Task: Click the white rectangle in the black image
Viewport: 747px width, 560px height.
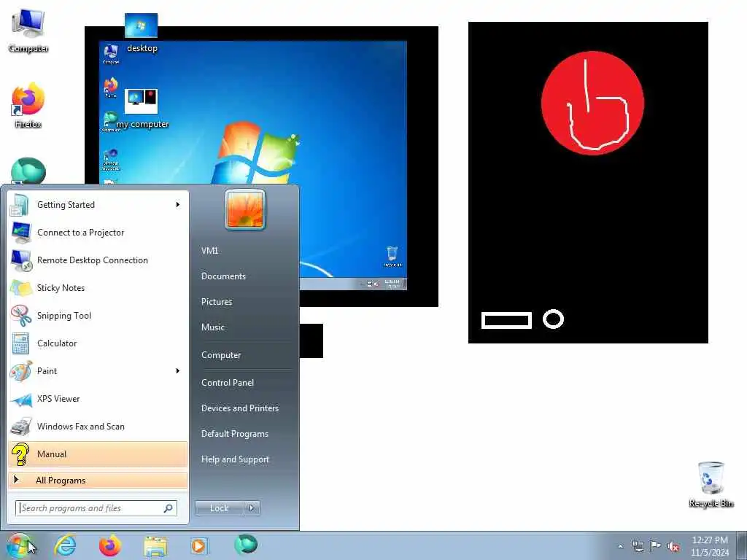Action: [x=506, y=321]
